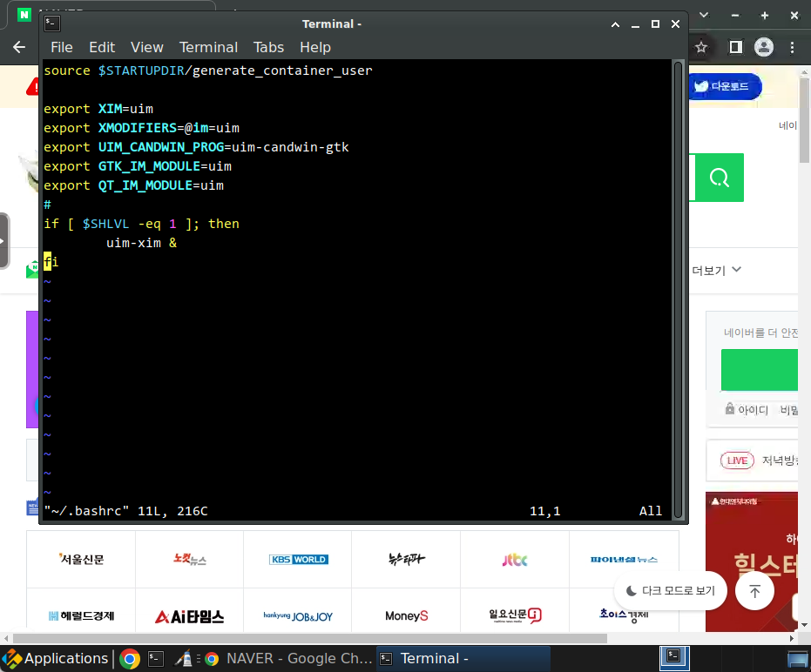This screenshot has height=672, width=811.
Task: Open 일요신문 news logo
Action: tap(515, 615)
